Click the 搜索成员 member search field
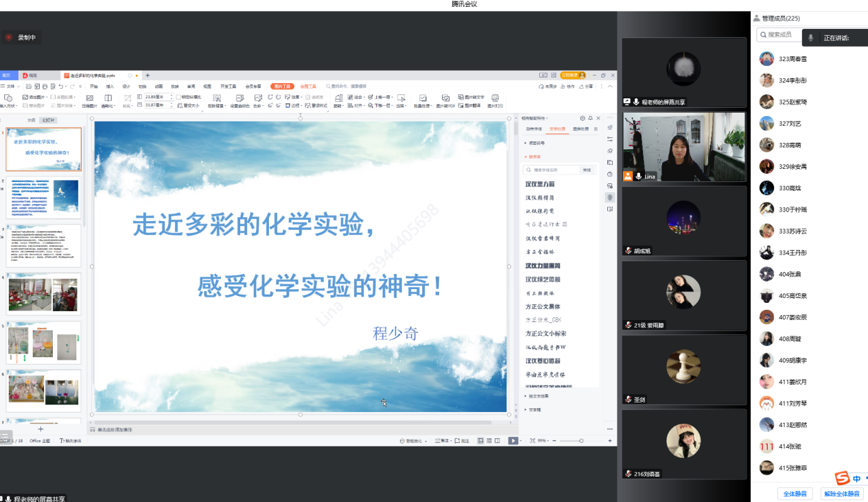Image resolution: width=868 pixels, height=502 pixels. coord(780,34)
